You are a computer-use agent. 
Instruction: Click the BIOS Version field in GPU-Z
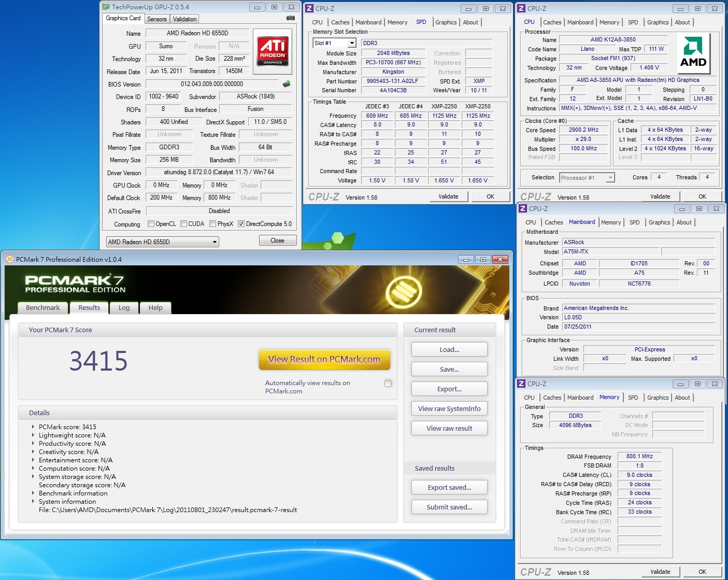click(212, 84)
